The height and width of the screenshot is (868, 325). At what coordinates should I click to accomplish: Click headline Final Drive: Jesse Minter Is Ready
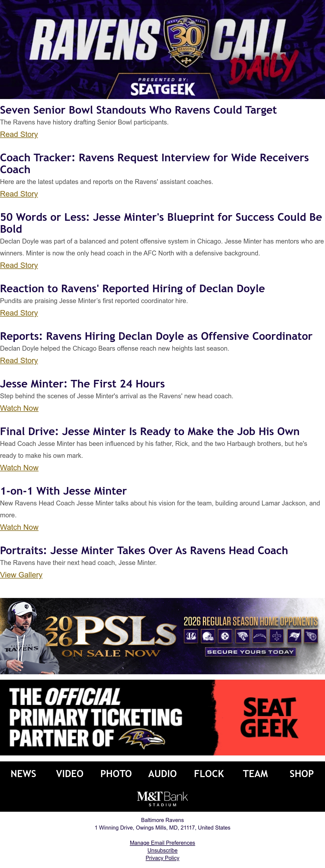click(x=150, y=432)
